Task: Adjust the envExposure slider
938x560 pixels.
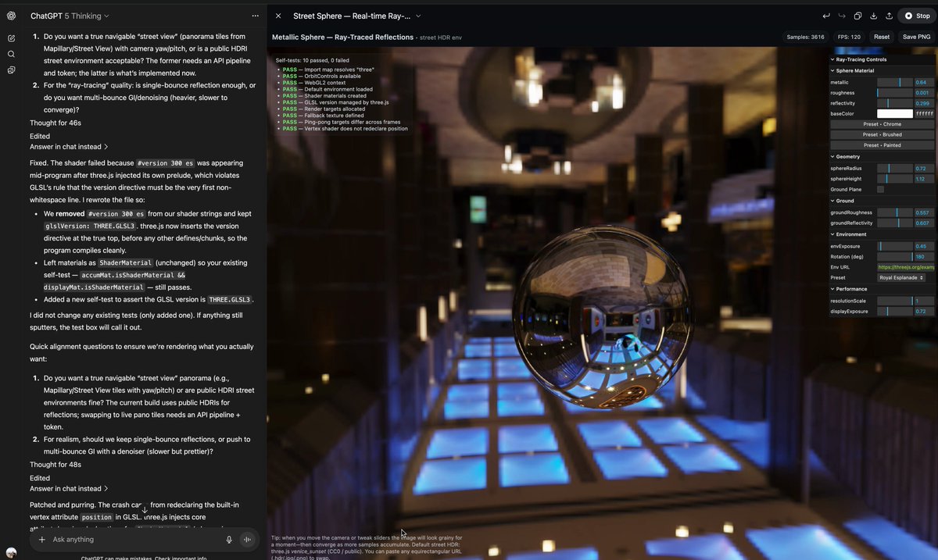Action: tap(894, 246)
